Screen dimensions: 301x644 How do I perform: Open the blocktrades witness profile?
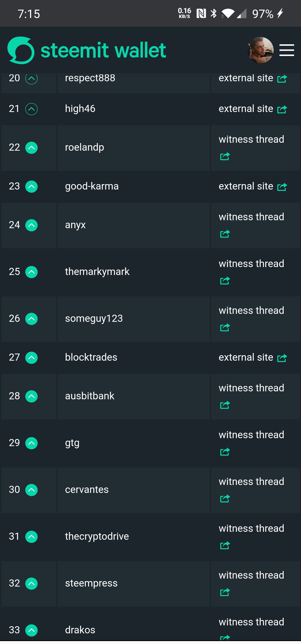click(91, 357)
